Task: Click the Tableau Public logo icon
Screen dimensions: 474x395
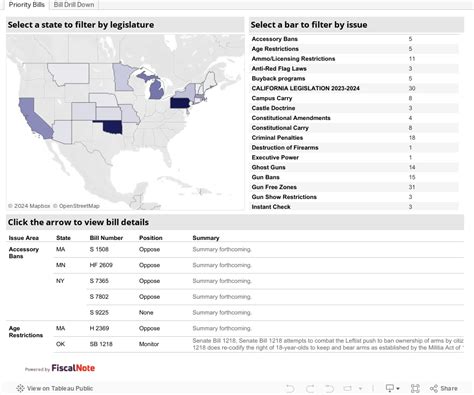Action: point(20,388)
